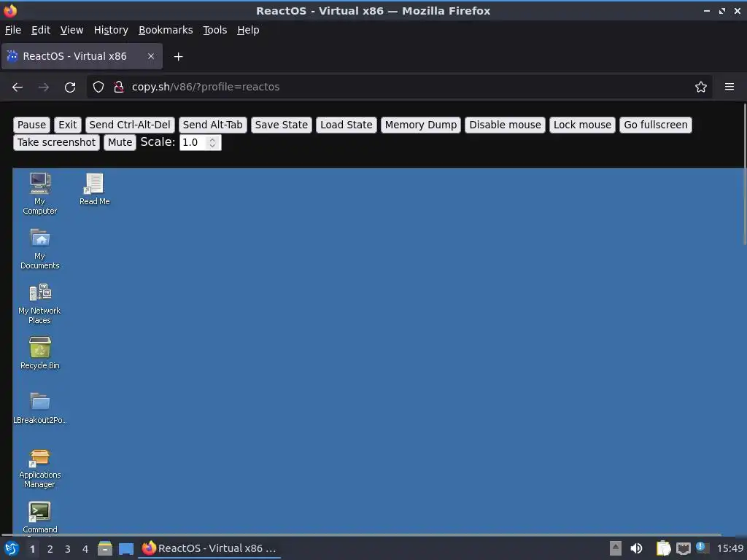Click Go fullscreen button

(x=656, y=125)
